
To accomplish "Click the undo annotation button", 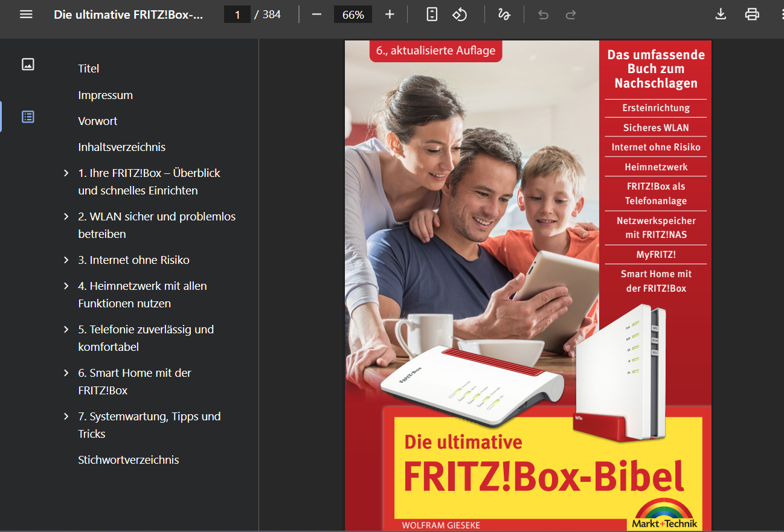I will point(542,14).
